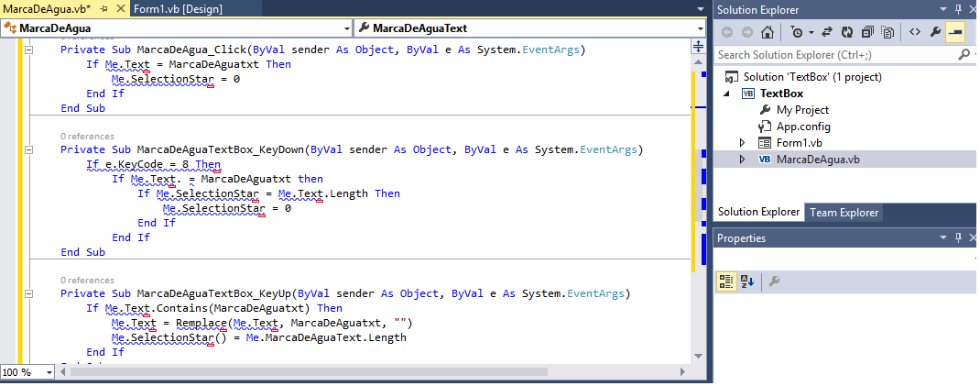980x386 pixels.
Task: Click 'If e.KeyCode = 8 Then' line
Action: (x=153, y=164)
